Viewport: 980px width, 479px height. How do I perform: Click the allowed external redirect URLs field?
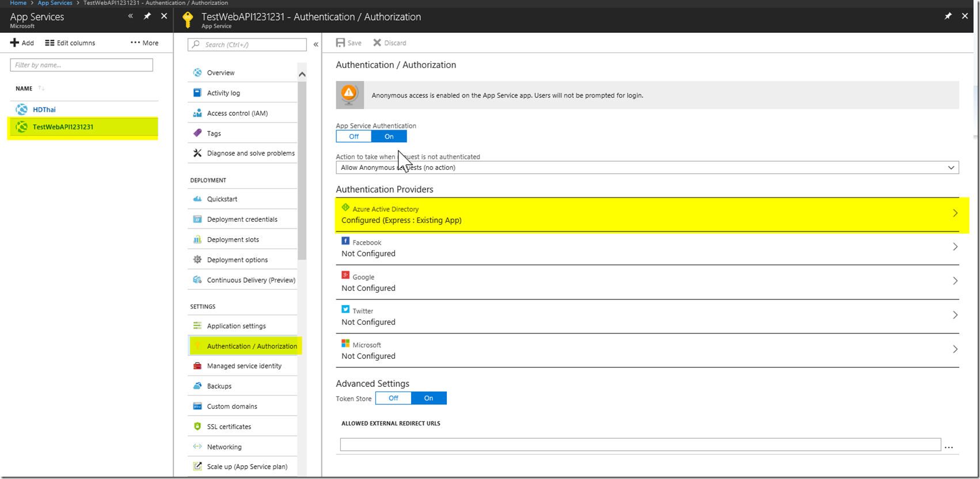640,444
